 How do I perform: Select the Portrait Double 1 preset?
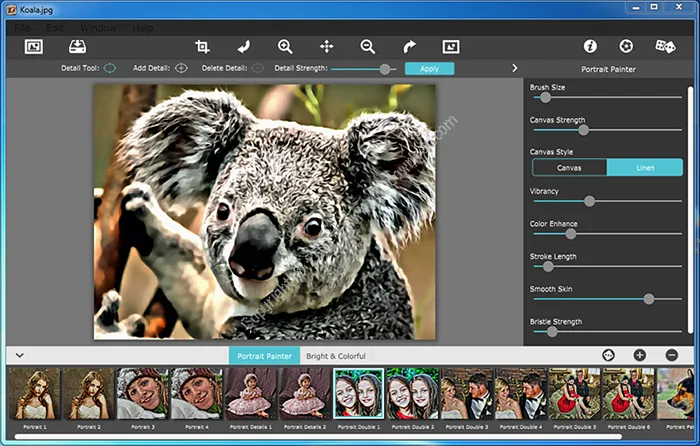tap(358, 394)
